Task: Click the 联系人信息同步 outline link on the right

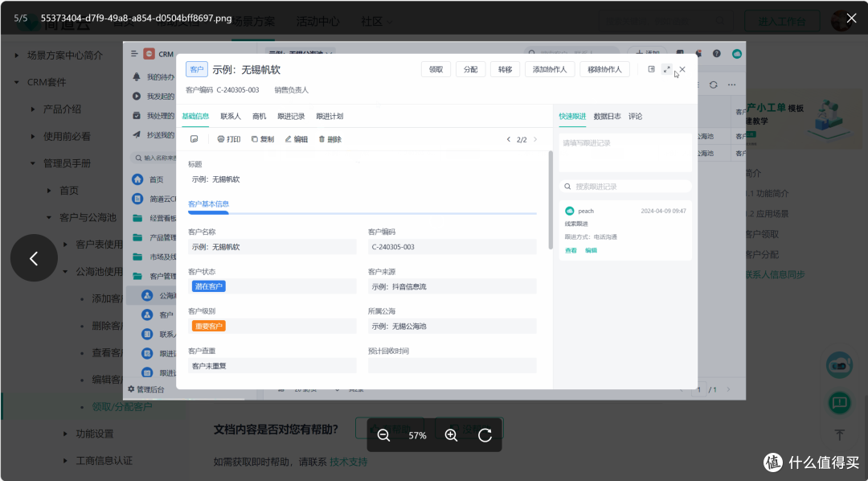Action: click(775, 274)
